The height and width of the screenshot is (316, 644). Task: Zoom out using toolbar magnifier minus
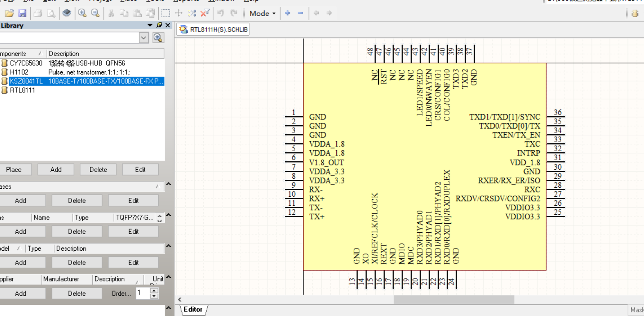(95, 14)
